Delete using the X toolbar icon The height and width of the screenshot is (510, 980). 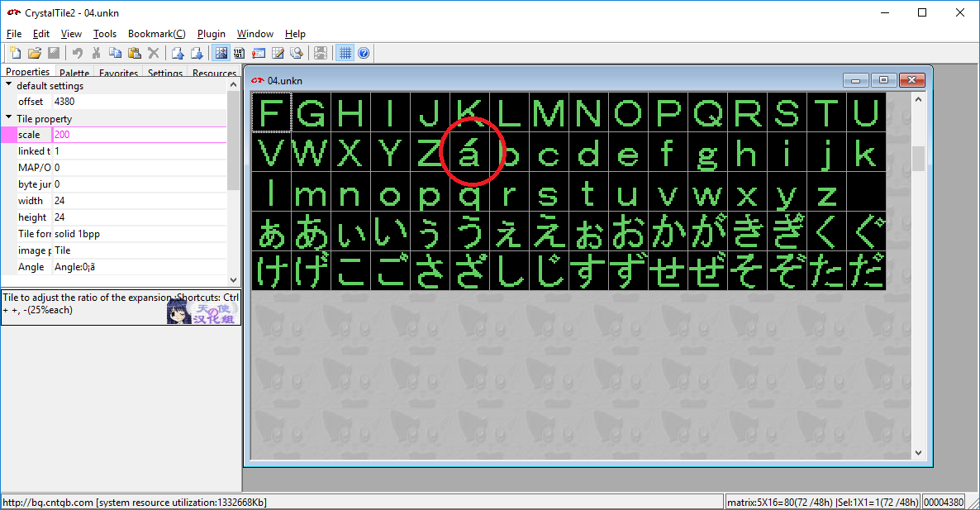tap(153, 53)
